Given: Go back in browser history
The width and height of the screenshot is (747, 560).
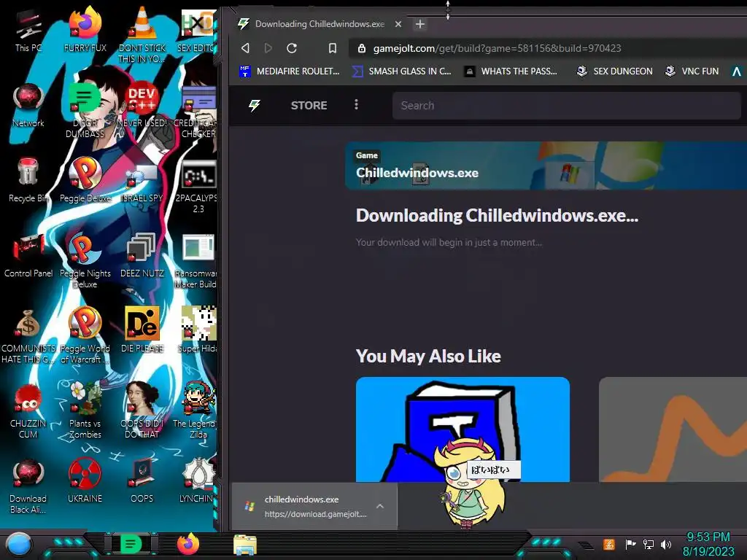Looking at the screenshot, I should point(245,48).
